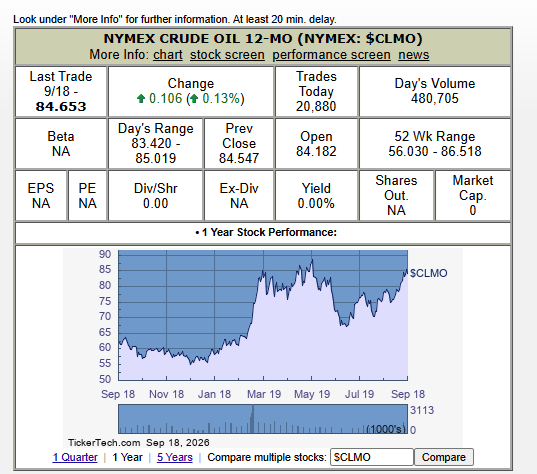
Task: Click the $CLMO label beside the chart line
Action: 428,273
